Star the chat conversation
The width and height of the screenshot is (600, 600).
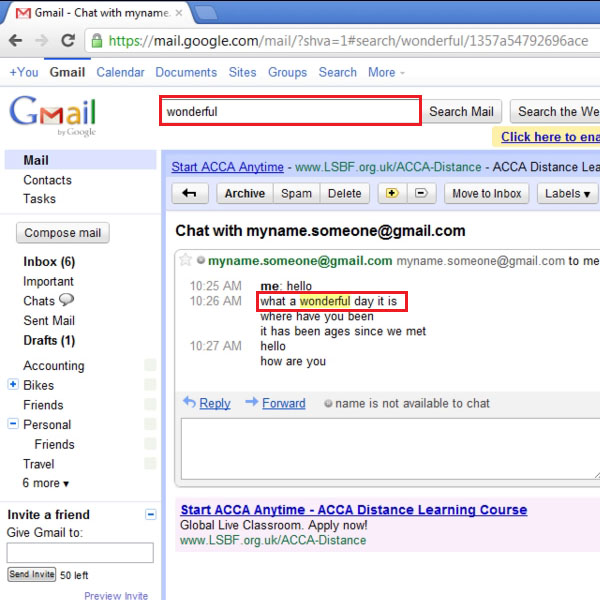click(185, 261)
